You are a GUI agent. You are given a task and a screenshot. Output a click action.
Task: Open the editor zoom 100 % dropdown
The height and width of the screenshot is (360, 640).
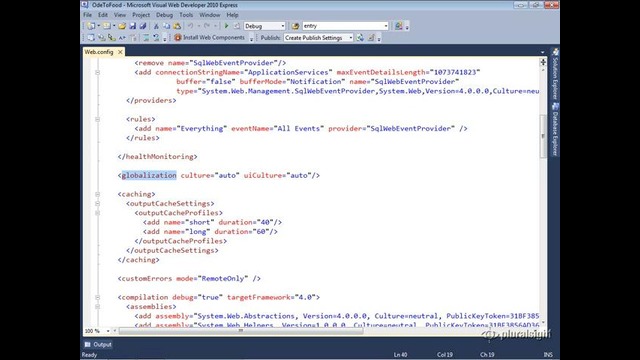108,331
